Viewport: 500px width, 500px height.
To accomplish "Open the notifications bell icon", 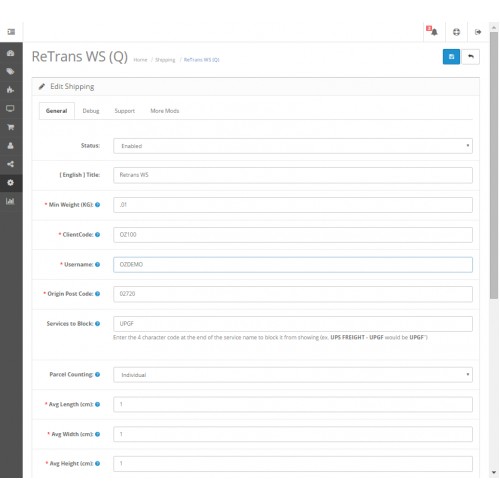I will [432, 31].
